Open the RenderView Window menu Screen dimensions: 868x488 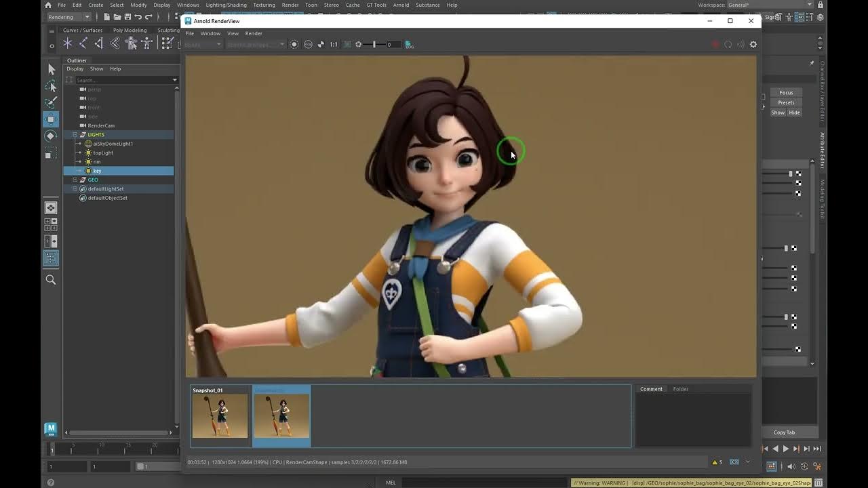tap(210, 33)
